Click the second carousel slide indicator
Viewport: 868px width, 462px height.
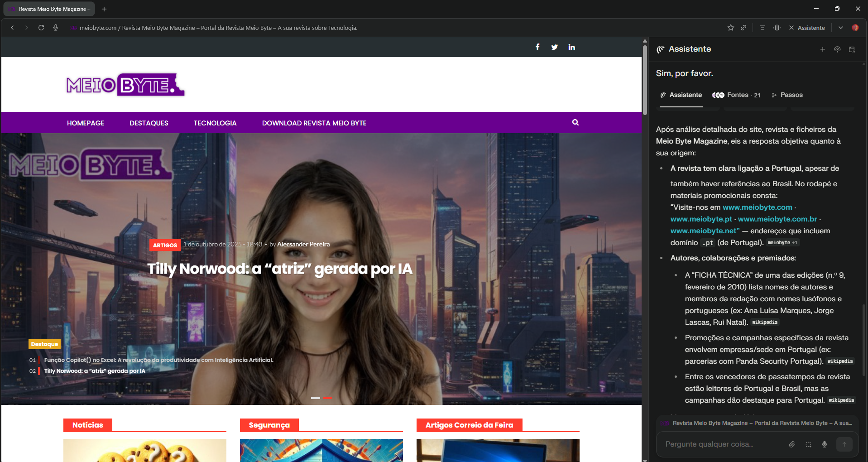pyautogui.click(x=327, y=398)
